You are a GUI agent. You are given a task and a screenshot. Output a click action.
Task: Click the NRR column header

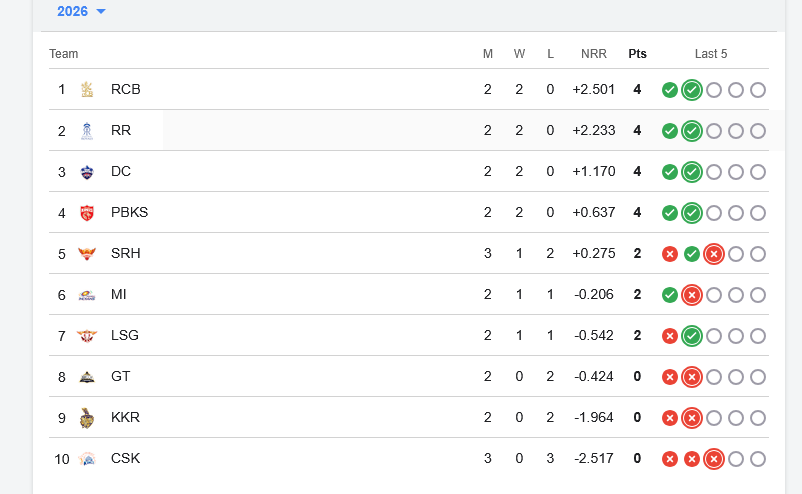(593, 54)
